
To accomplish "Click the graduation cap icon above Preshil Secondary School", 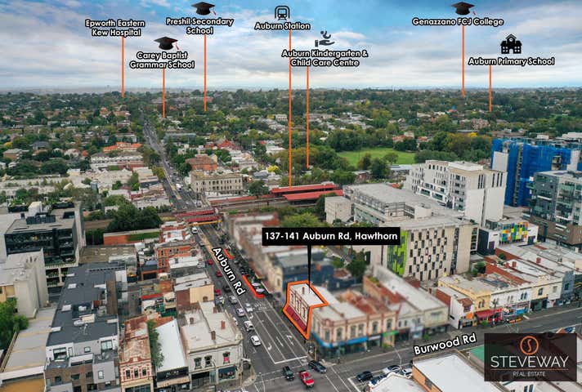I will [204, 8].
